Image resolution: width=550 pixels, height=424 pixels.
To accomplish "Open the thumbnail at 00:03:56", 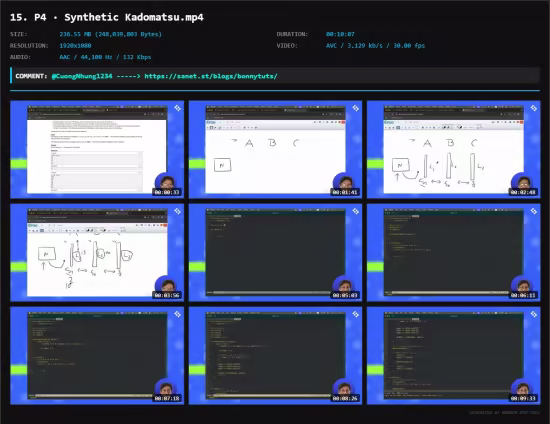I will coord(97,253).
